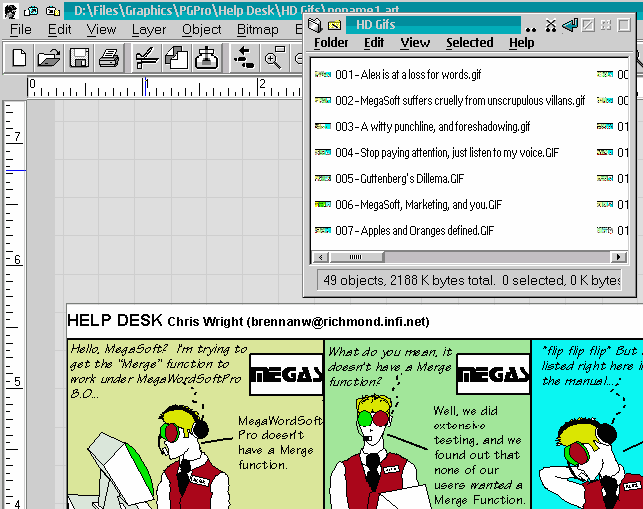Viewport: 643px width, 509px height.
Task: Click the scroll left arrow in HD Gifs
Action: coord(321,257)
